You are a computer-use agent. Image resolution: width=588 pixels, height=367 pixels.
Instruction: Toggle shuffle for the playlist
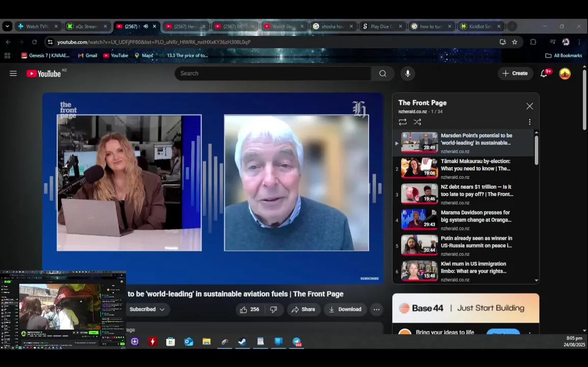pos(417,122)
